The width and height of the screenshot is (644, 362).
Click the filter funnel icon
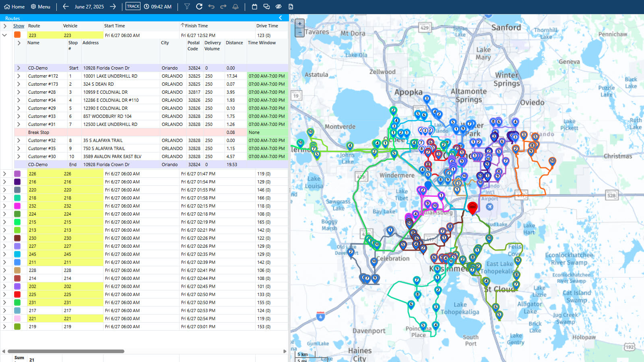tap(187, 6)
